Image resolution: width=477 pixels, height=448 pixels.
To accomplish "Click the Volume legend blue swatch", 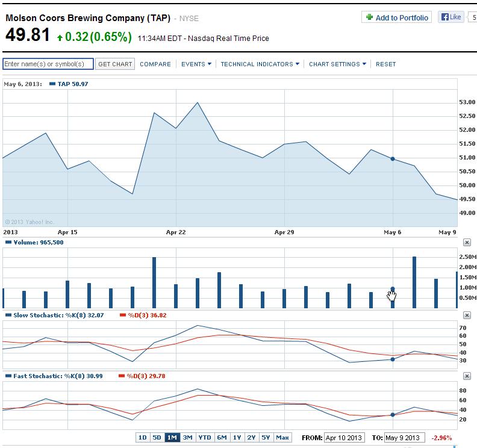I will point(8,243).
